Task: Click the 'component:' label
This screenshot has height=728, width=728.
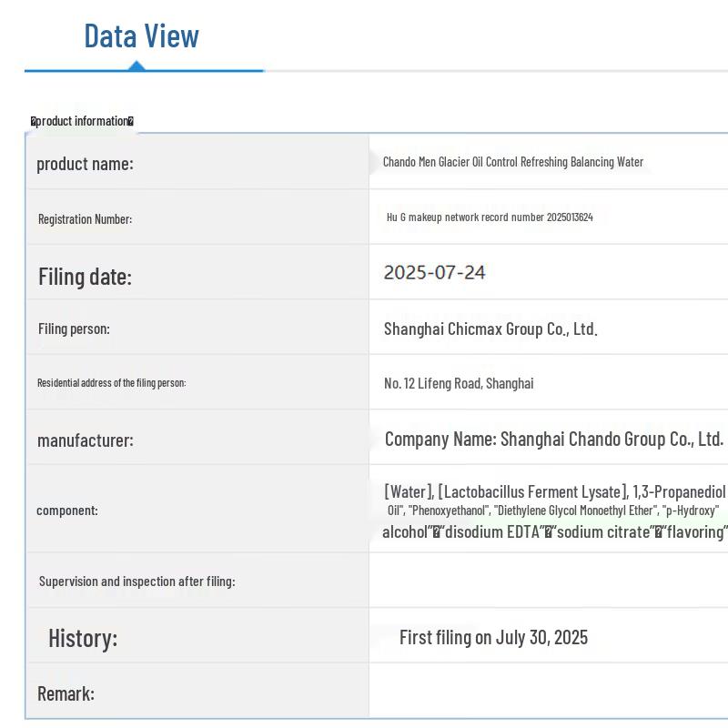Action: [67, 511]
